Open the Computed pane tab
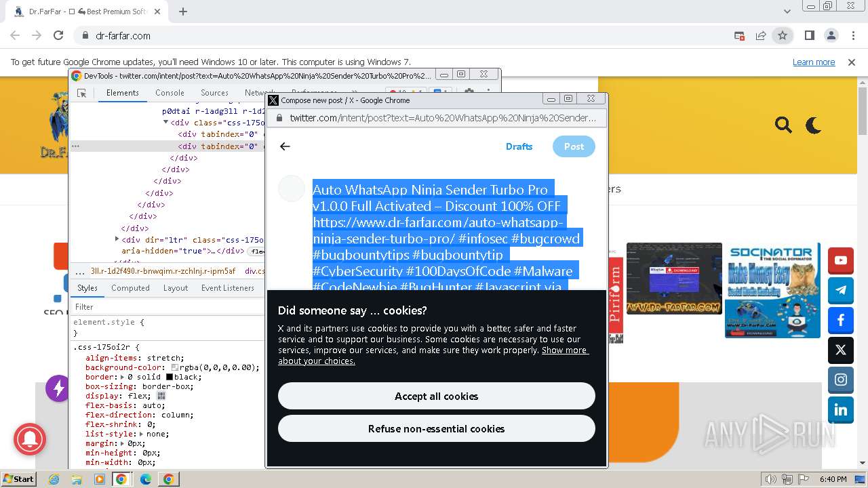The height and width of the screenshot is (488, 868). coord(130,288)
